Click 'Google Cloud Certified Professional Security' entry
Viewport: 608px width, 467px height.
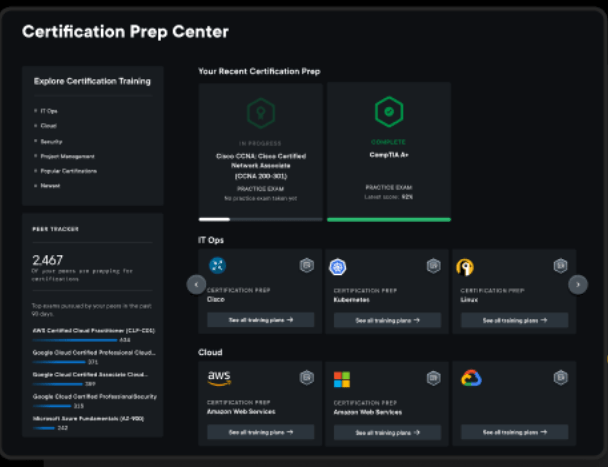pyautogui.click(x=95, y=397)
